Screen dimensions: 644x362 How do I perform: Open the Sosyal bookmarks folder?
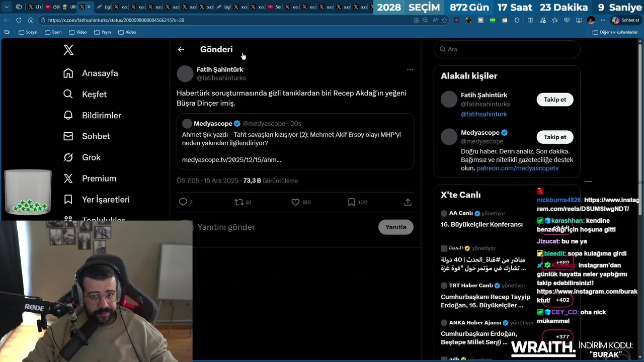tap(28, 32)
